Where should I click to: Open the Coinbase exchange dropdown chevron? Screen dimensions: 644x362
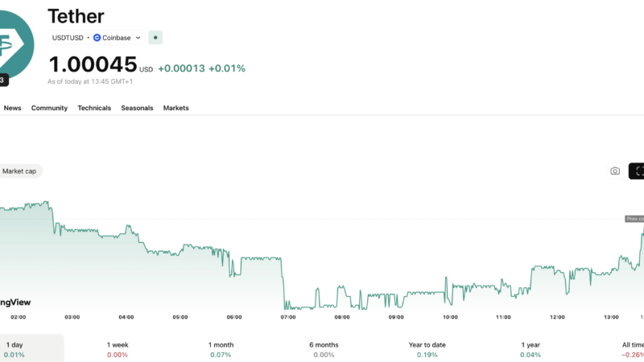[x=138, y=38]
